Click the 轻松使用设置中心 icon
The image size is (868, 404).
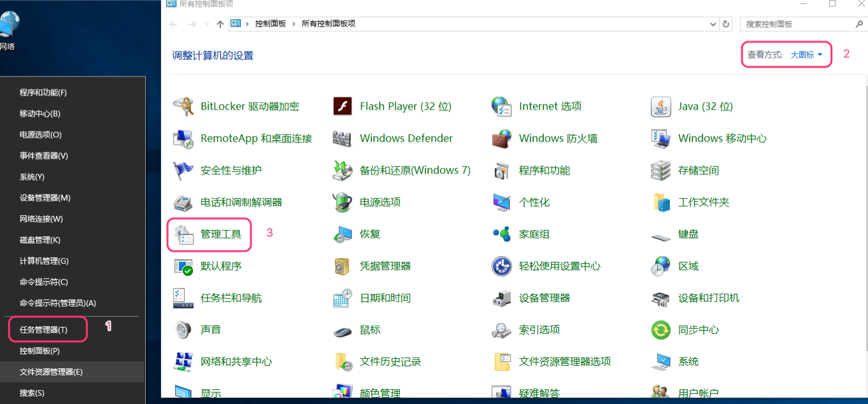point(502,266)
